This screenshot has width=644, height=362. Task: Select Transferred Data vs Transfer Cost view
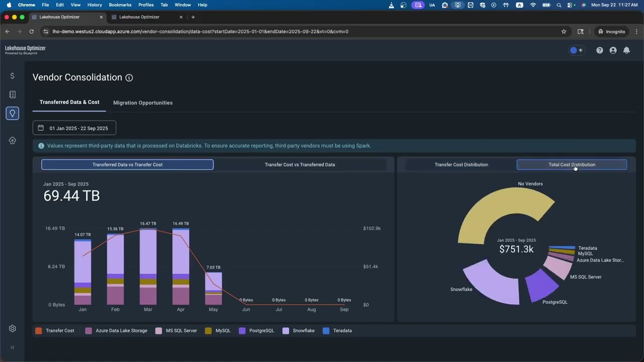pos(127,164)
